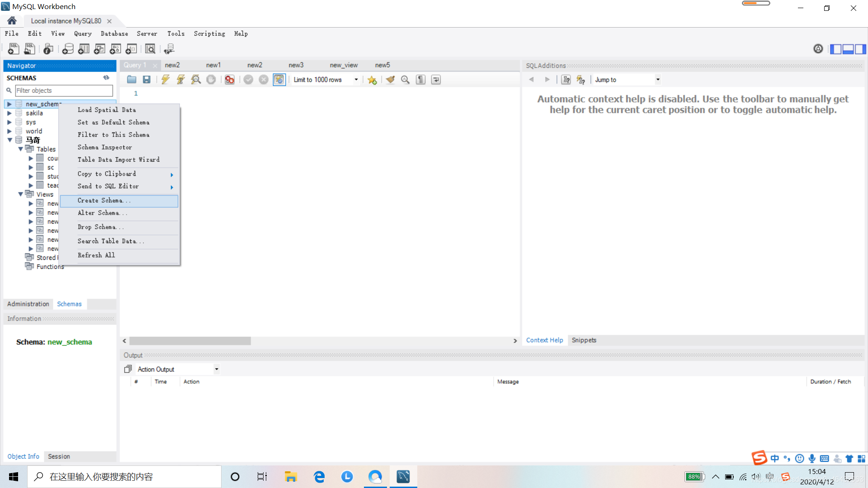This screenshot has height=488, width=868.
Task: Click the Filter objects search field
Action: [64, 90]
